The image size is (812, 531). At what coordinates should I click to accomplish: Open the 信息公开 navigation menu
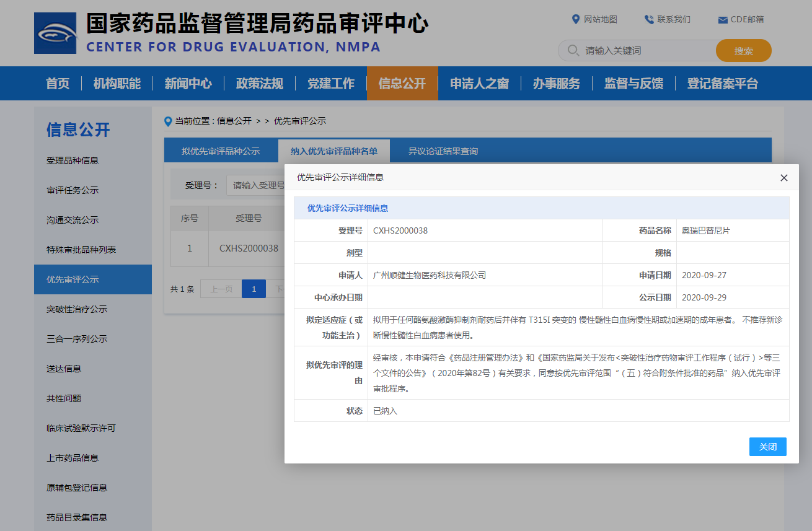(402, 84)
